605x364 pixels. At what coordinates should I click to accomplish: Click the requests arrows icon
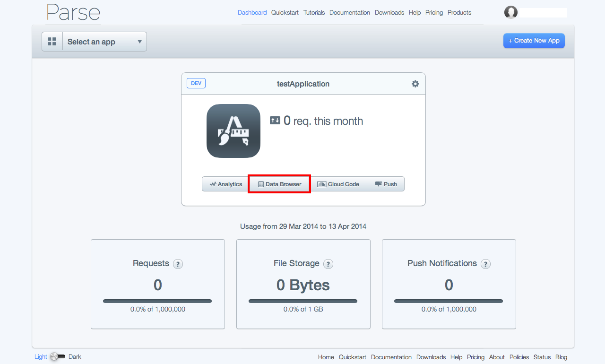coord(275,121)
